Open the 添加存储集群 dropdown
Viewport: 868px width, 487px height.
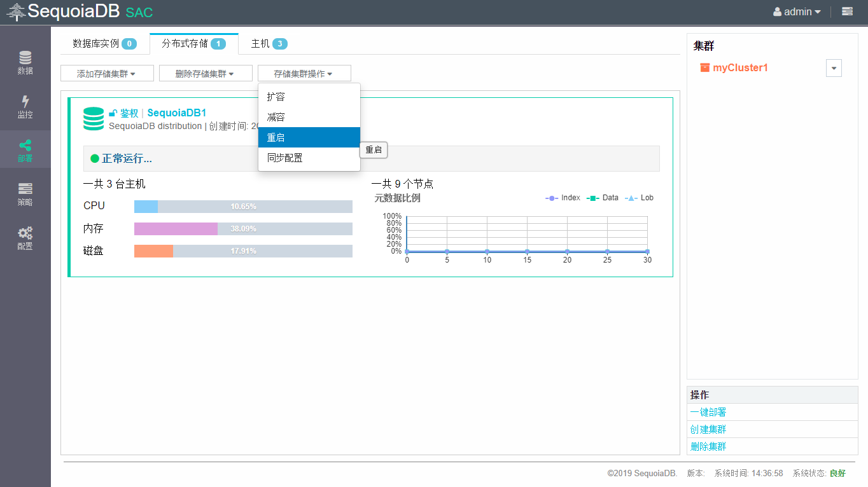[x=107, y=74]
